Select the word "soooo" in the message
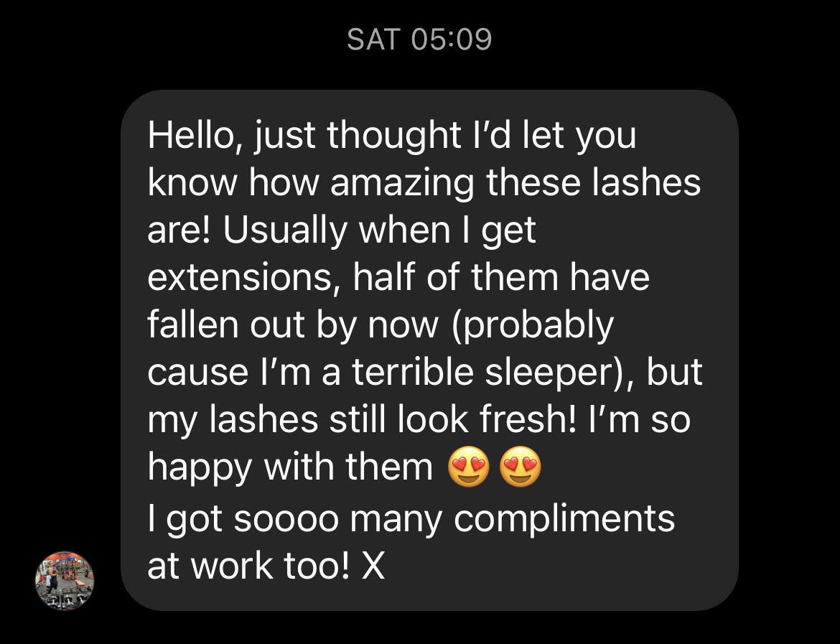The width and height of the screenshot is (840, 644). (x=286, y=517)
